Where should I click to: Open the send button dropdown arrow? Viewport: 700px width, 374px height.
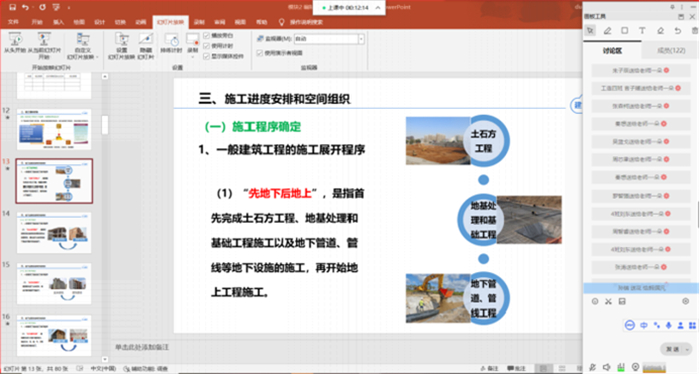(x=687, y=349)
